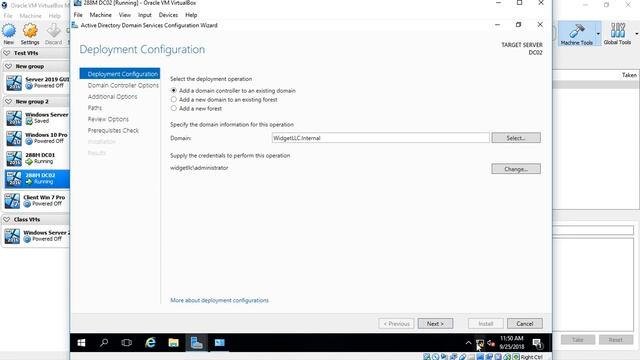The width and height of the screenshot is (640, 360).
Task: Open More about deployment configurations link
Action: tap(219, 300)
